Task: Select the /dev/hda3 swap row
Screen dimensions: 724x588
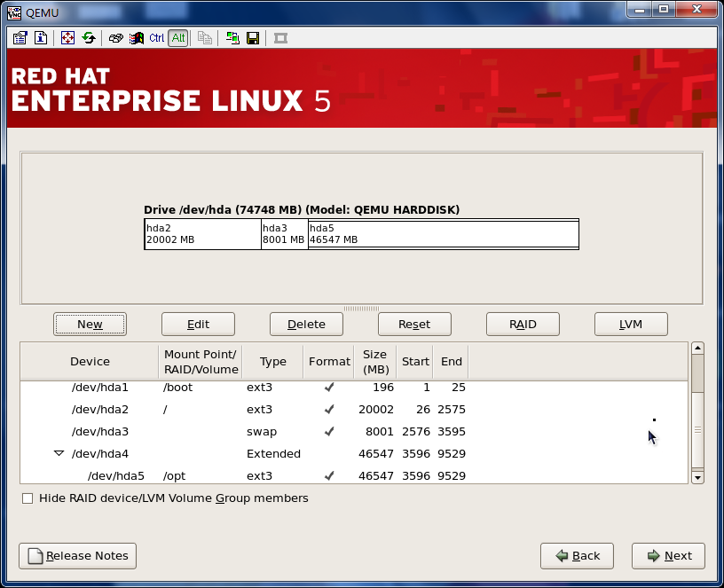Action: [354, 432]
